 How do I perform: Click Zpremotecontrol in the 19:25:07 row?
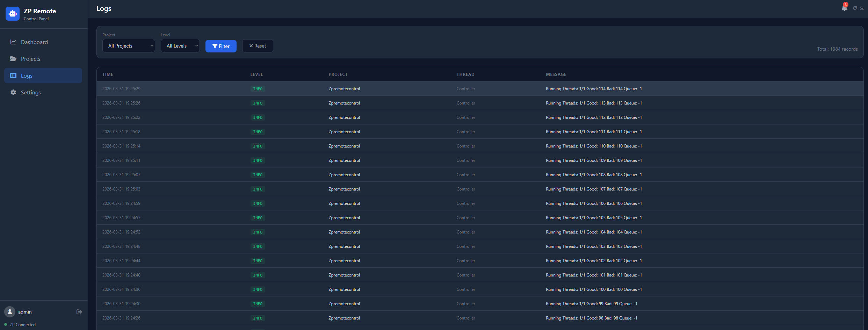click(344, 175)
